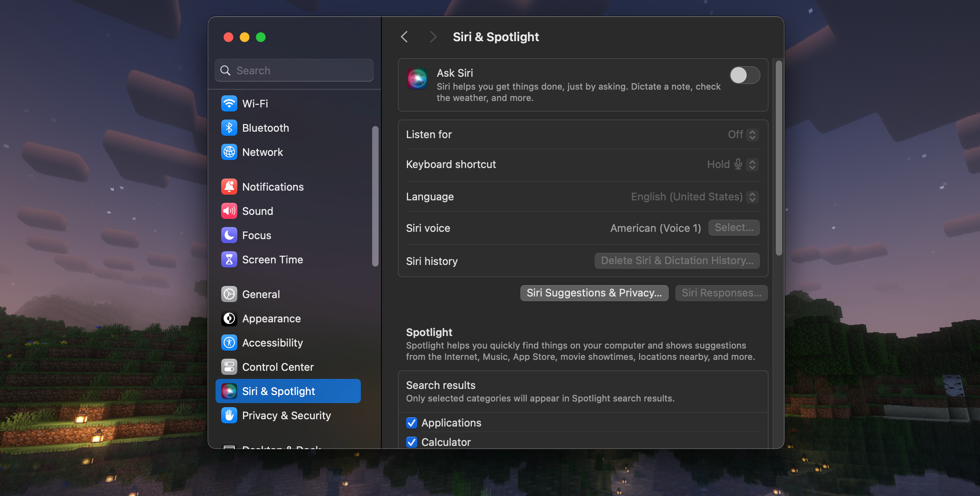980x496 pixels.
Task: Go to Accessibility settings
Action: tap(272, 343)
